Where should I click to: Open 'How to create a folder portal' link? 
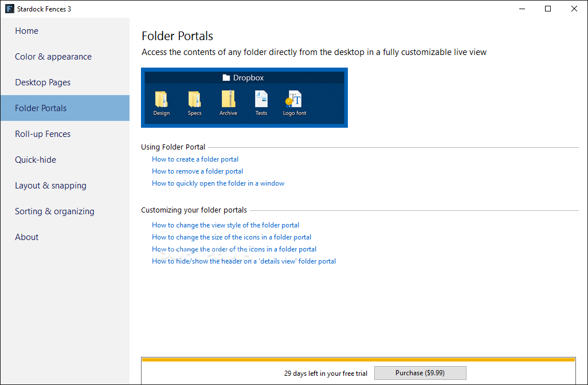pos(195,159)
